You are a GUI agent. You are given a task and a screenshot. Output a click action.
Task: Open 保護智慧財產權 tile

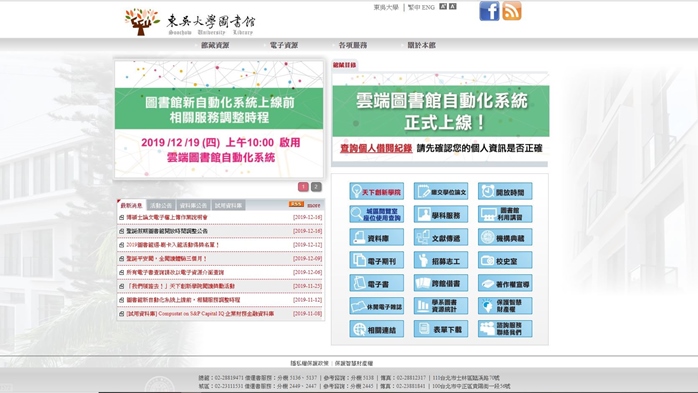click(x=505, y=306)
